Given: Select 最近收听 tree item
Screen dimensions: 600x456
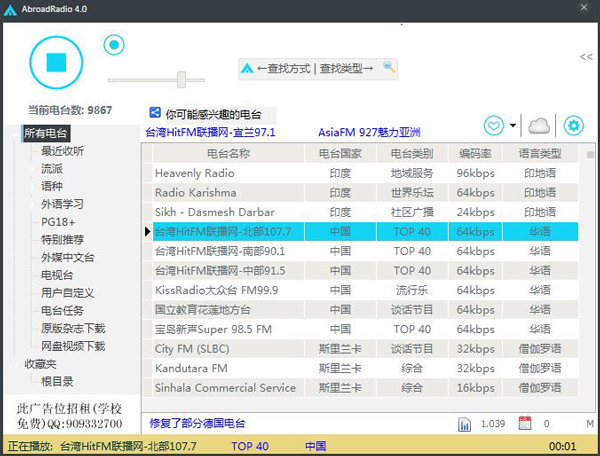Looking at the screenshot, I should (x=62, y=151).
